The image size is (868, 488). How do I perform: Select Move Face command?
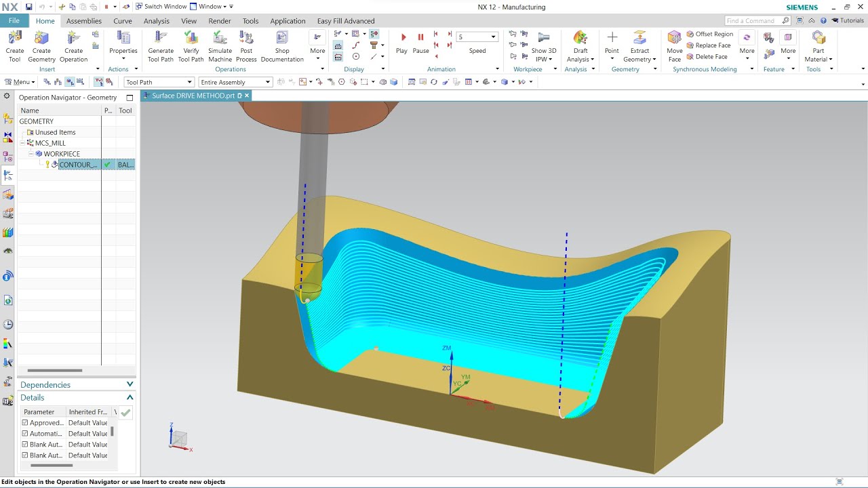(674, 46)
